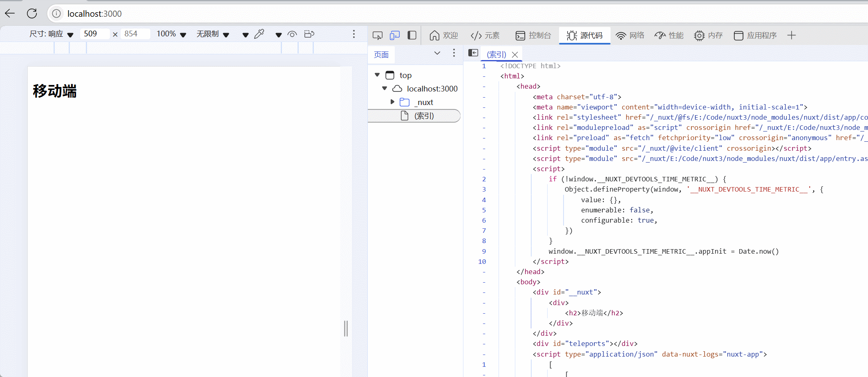The height and width of the screenshot is (377, 868).
Task: Select the _nuxt folder item
Action: 424,102
